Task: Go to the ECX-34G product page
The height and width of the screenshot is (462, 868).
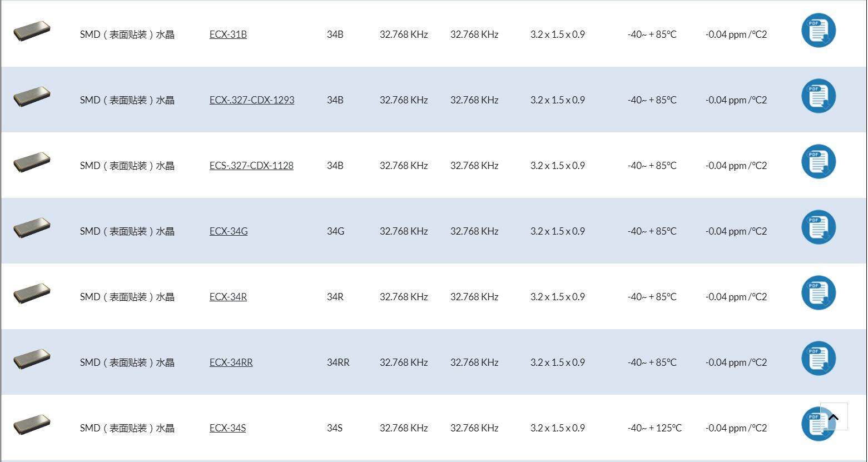Action: (x=229, y=231)
